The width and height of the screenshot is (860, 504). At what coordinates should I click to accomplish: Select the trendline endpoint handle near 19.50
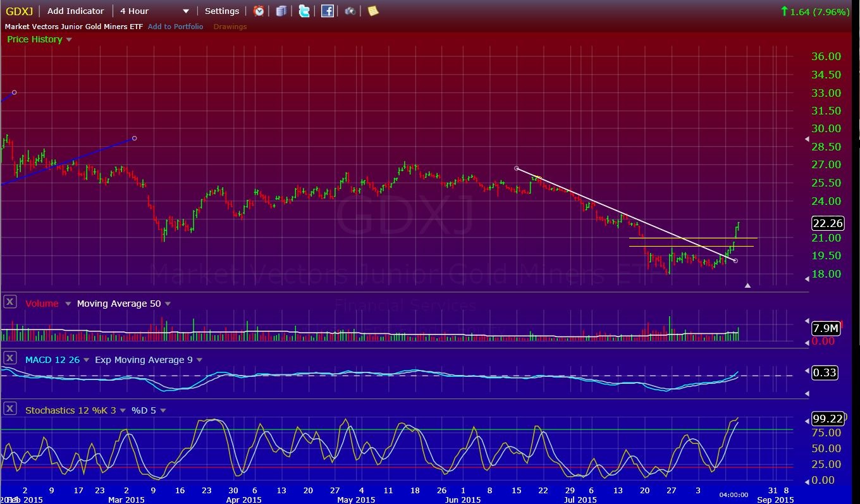(x=735, y=261)
